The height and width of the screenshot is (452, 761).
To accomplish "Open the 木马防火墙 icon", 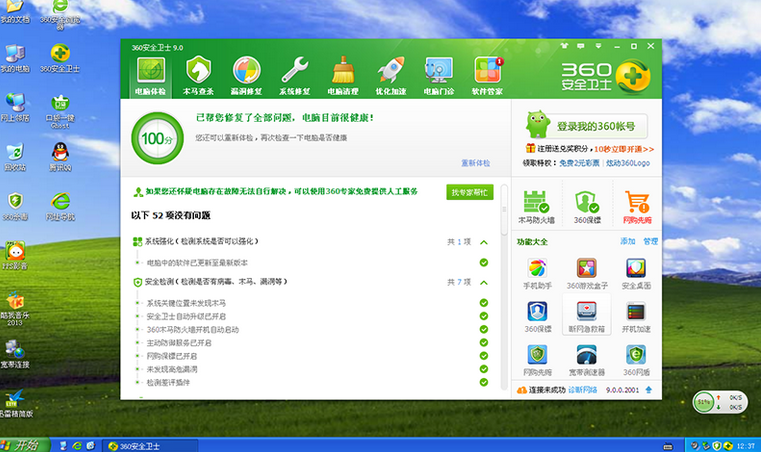I will [x=536, y=206].
